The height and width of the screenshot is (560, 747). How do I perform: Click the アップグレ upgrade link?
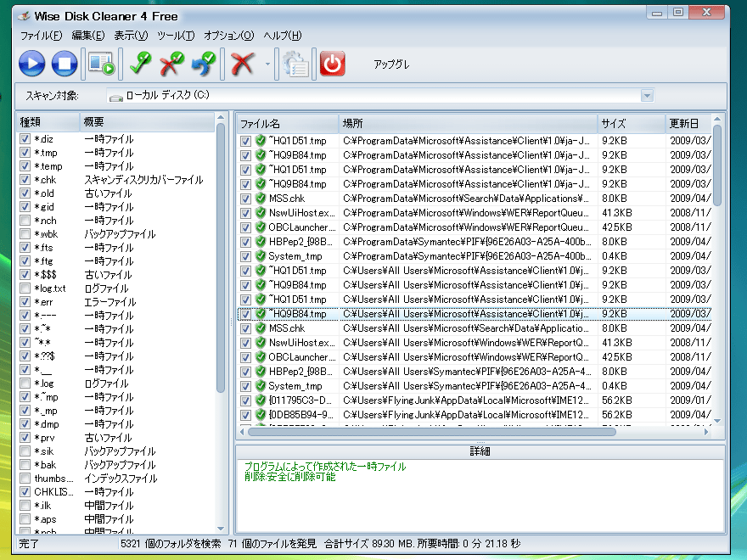pyautogui.click(x=391, y=64)
